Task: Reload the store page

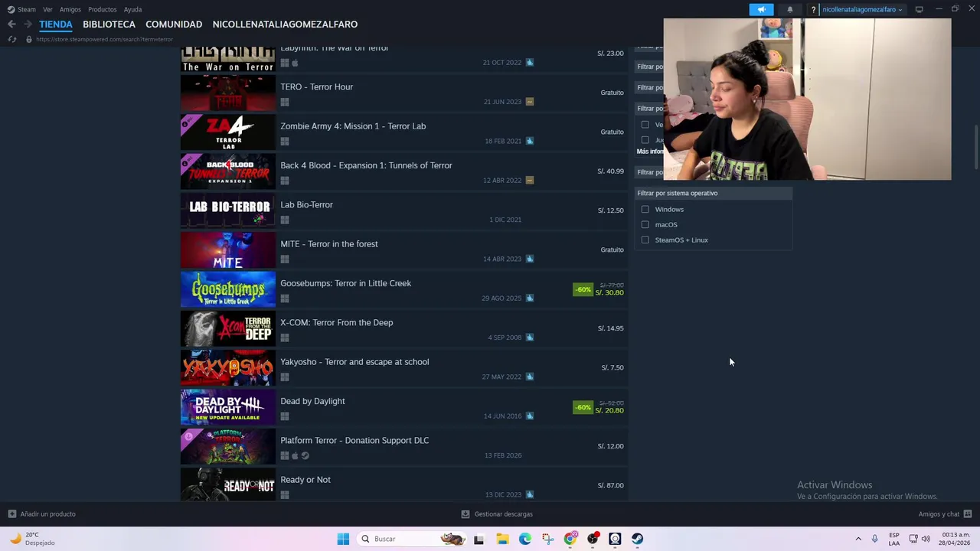Action: (11, 39)
